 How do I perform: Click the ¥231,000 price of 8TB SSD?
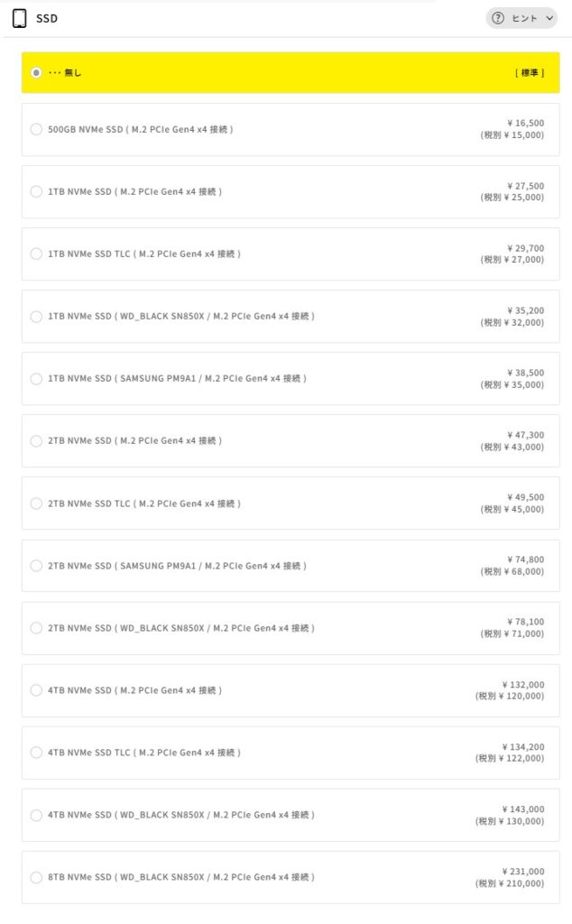click(x=523, y=872)
